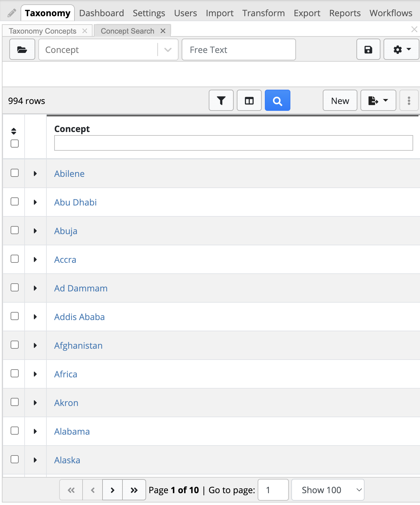Viewport: 420px width, 505px height.
Task: Click the save disk icon button
Action: (x=368, y=50)
